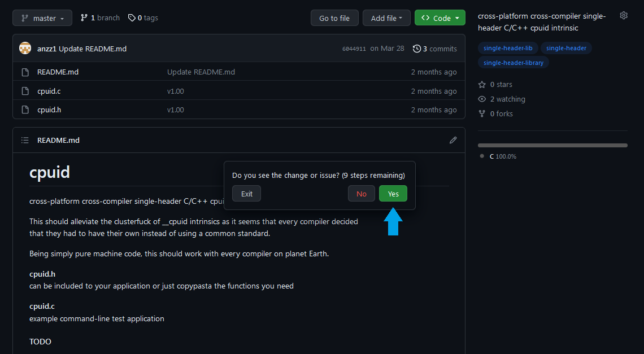Expand the Add file dropdown
This screenshot has height=354, width=644.
386,18
